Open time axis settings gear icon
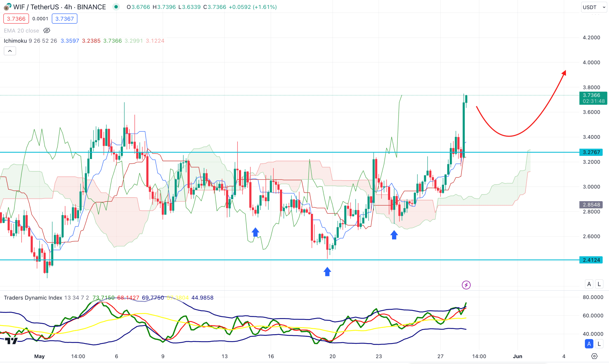 594,356
